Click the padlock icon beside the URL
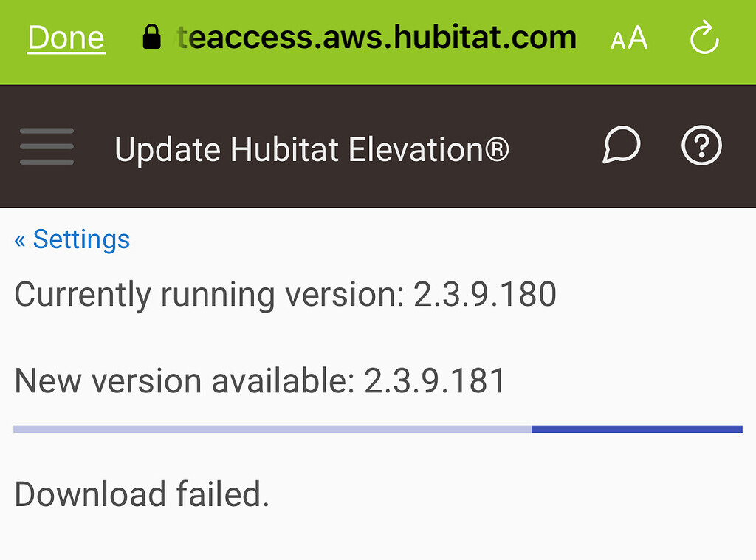Viewport: 756px width, 560px height. [151, 35]
